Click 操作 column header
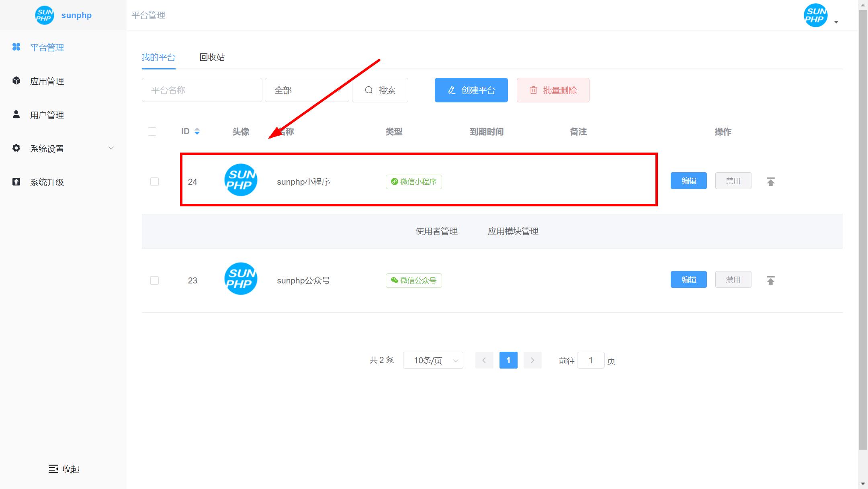The image size is (868, 489). pyautogui.click(x=723, y=131)
